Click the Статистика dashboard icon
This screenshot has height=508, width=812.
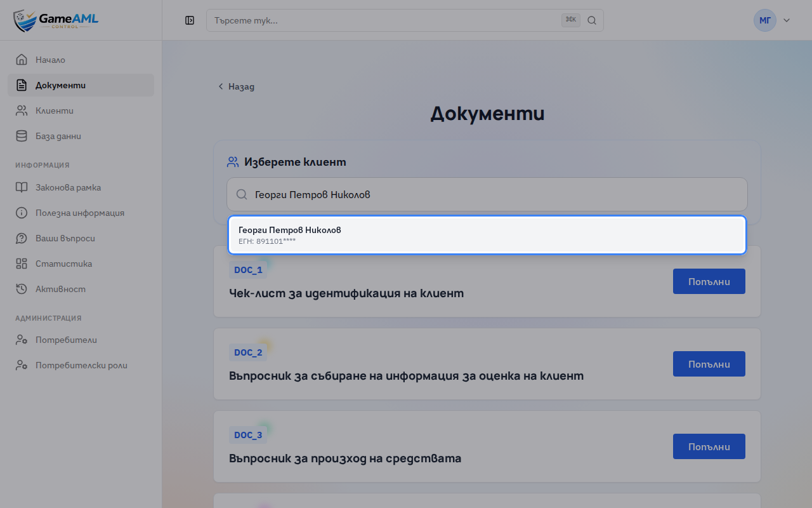point(22,264)
